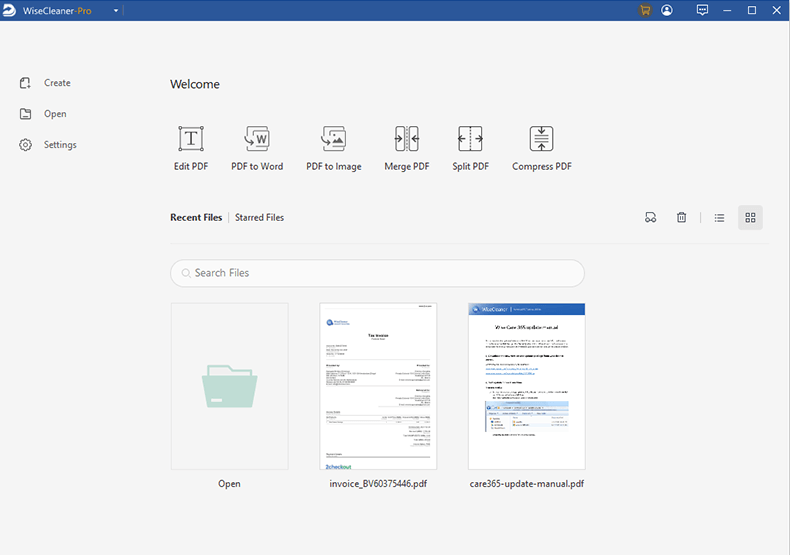Click the invoice_BV60375446.pdf file name
790x555 pixels.
tap(378, 484)
